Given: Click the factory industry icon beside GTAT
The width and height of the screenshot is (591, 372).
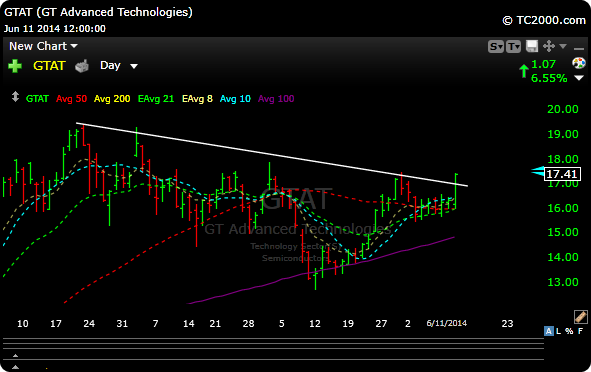Looking at the screenshot, I should (82, 66).
